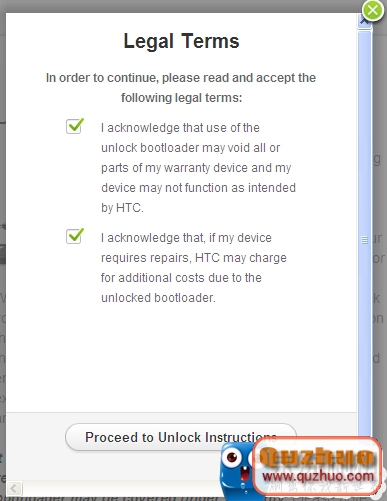Close the Legal Terms dialog with green X
This screenshot has width=387, height=501.
tap(373, 11)
